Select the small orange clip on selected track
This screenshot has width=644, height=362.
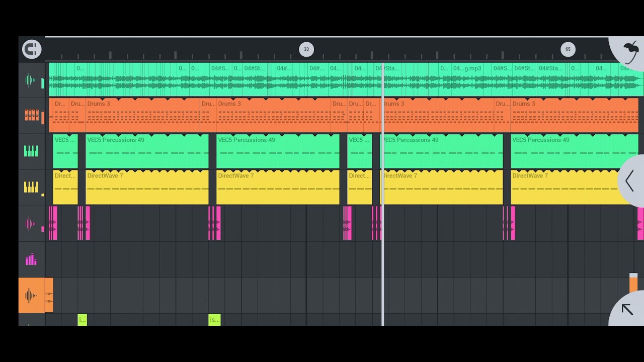(49, 295)
